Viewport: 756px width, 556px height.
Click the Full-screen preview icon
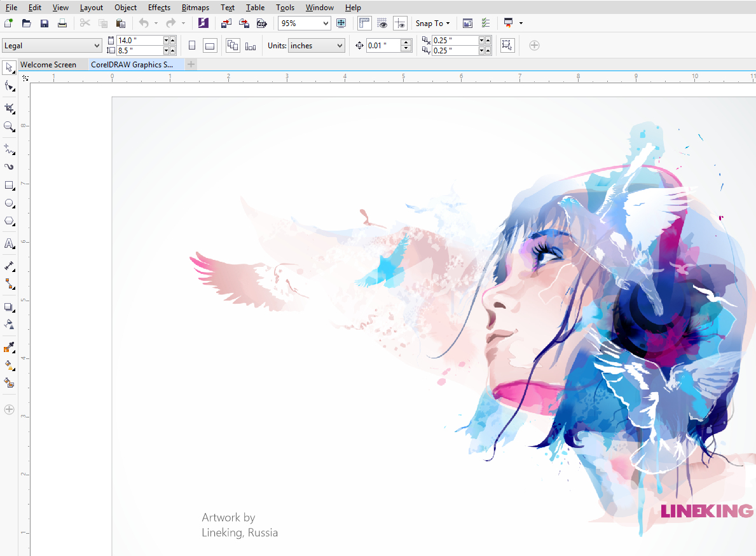click(341, 23)
